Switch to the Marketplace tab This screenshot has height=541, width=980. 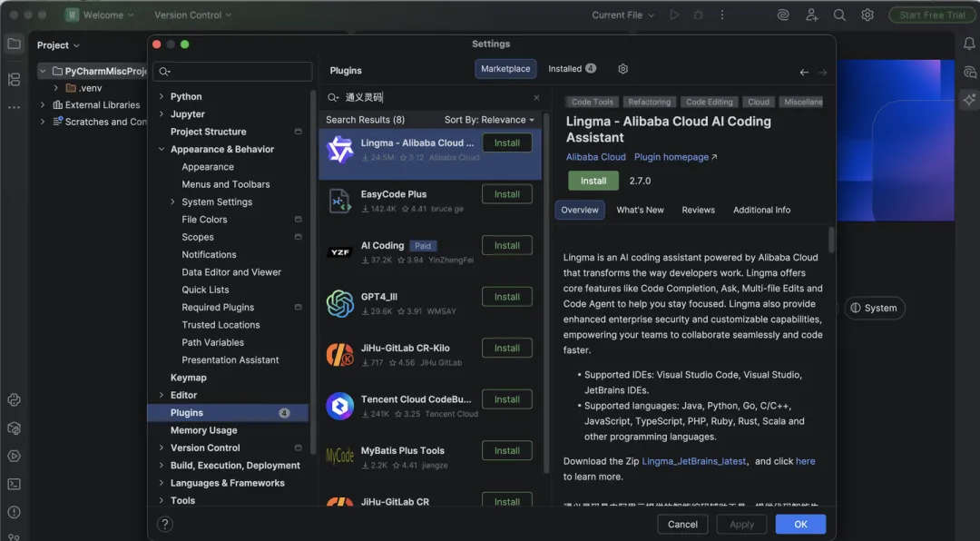click(x=505, y=69)
